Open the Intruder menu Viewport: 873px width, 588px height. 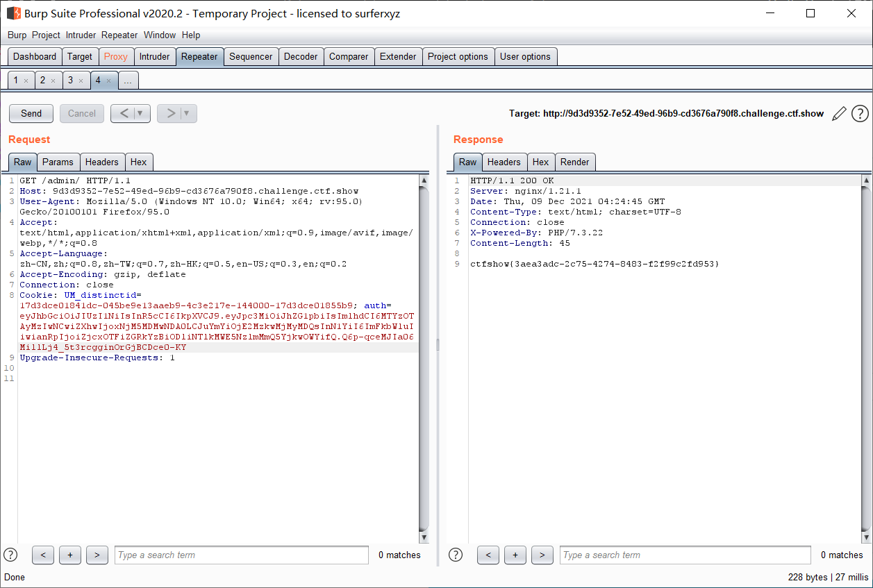(81, 35)
